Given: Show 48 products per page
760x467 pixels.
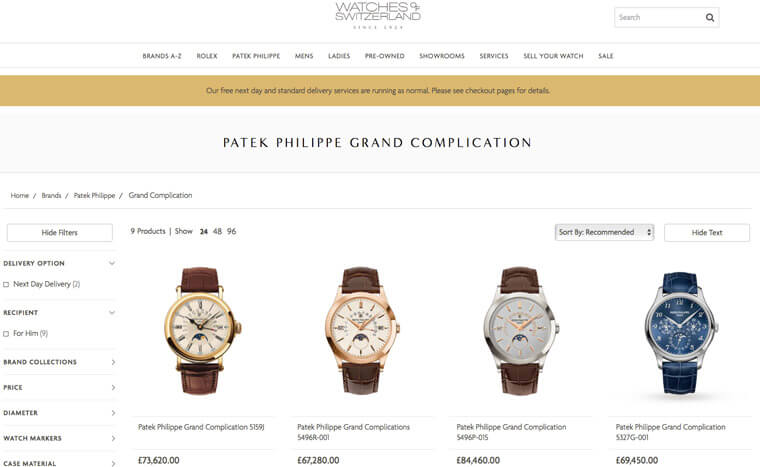Looking at the screenshot, I should (217, 231).
